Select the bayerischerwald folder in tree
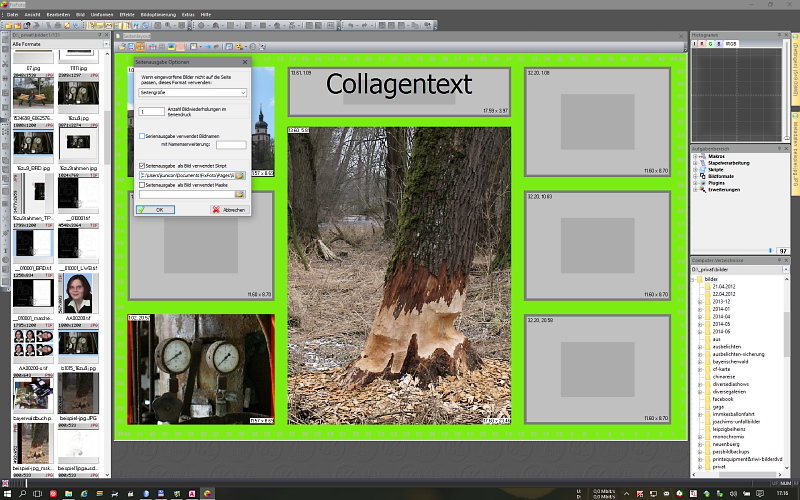The height and width of the screenshot is (500, 800). tap(730, 361)
